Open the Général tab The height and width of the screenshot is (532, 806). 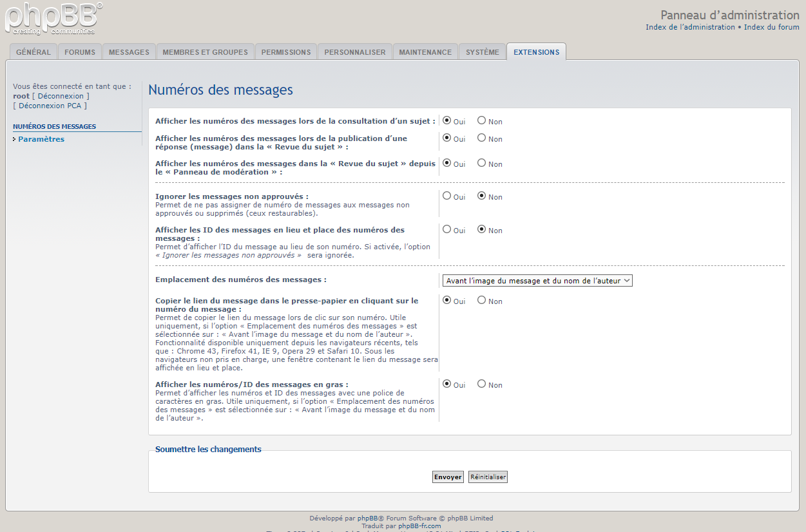34,52
